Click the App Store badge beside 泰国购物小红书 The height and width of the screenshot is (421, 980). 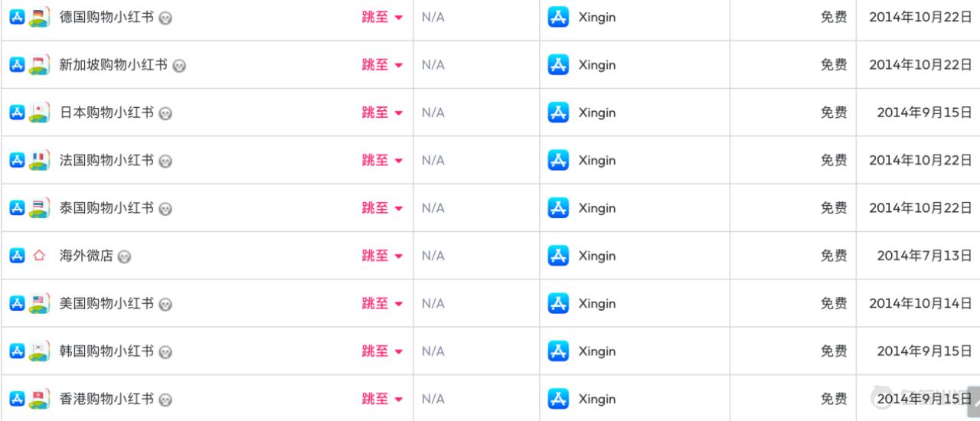click(17, 208)
